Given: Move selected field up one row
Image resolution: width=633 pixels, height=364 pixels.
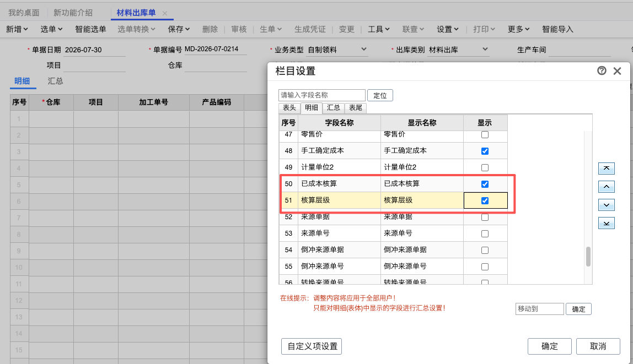Looking at the screenshot, I should (607, 187).
